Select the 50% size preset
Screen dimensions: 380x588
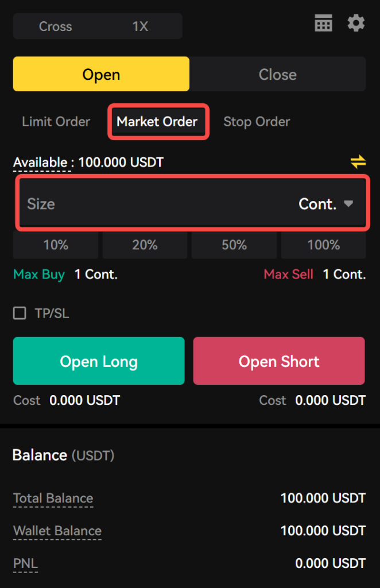[234, 245]
